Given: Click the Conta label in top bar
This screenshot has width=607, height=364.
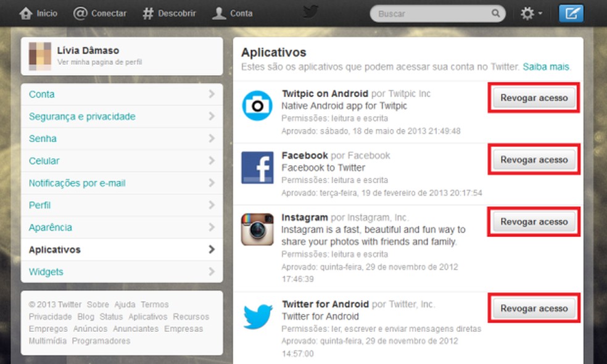Looking at the screenshot, I should [241, 14].
